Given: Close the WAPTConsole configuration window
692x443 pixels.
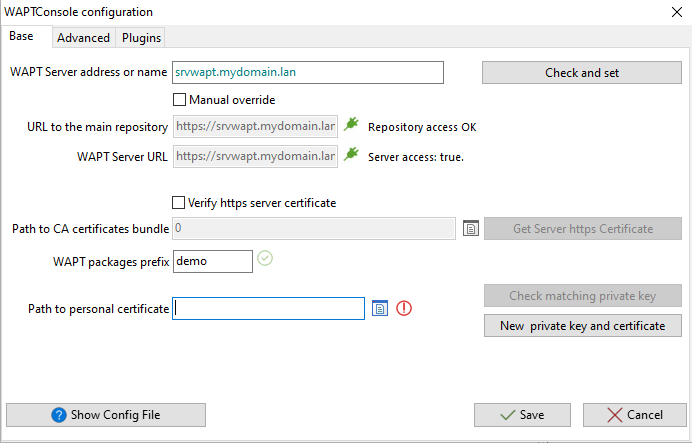Looking at the screenshot, I should click(x=677, y=12).
